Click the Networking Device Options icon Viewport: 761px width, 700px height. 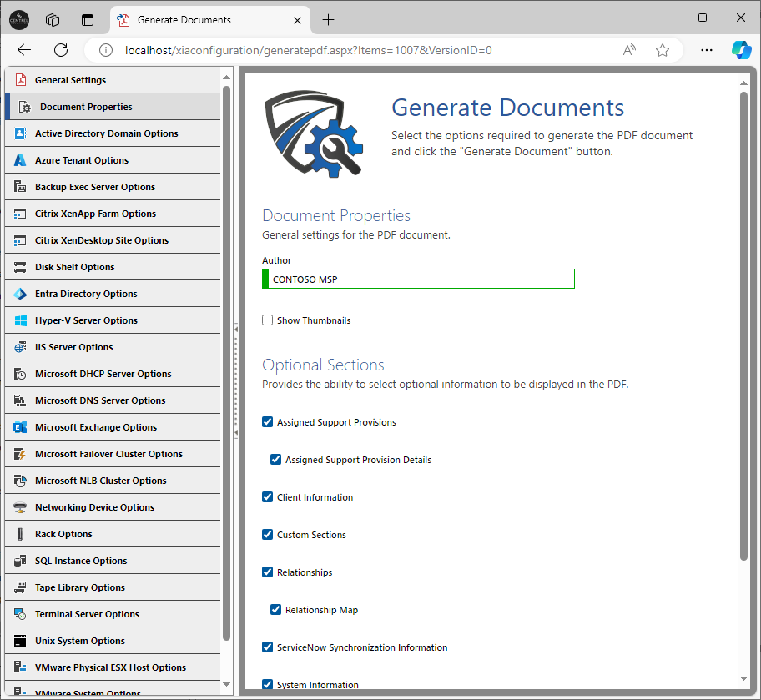pos(20,507)
